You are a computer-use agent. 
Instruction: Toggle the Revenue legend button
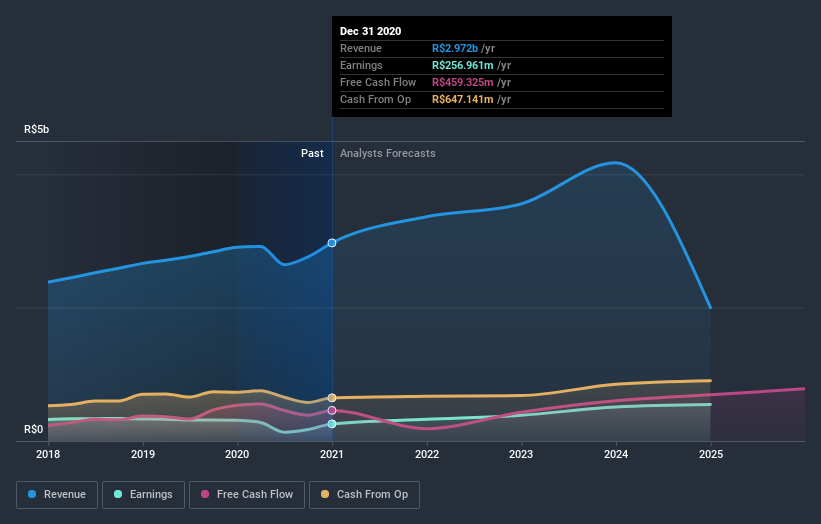point(57,495)
